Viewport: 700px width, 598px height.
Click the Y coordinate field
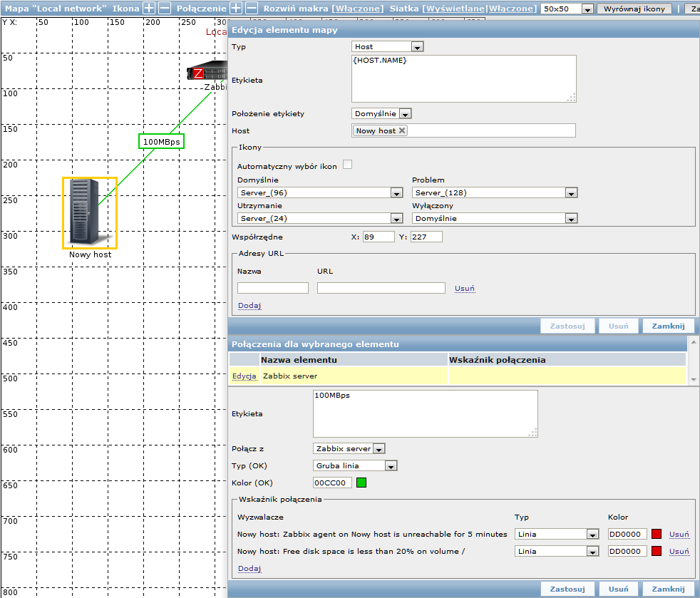tap(426, 237)
